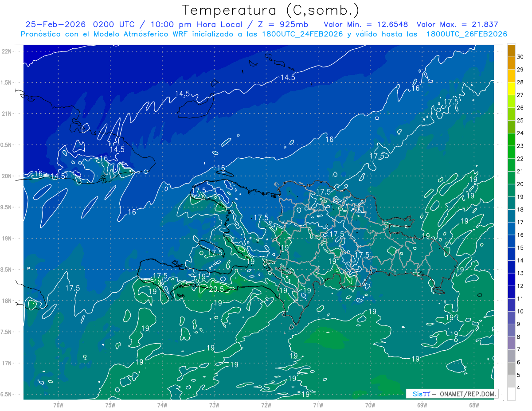Click the '0.5N' latitude axis label
The width and height of the screenshot is (532, 411).
(6, 145)
